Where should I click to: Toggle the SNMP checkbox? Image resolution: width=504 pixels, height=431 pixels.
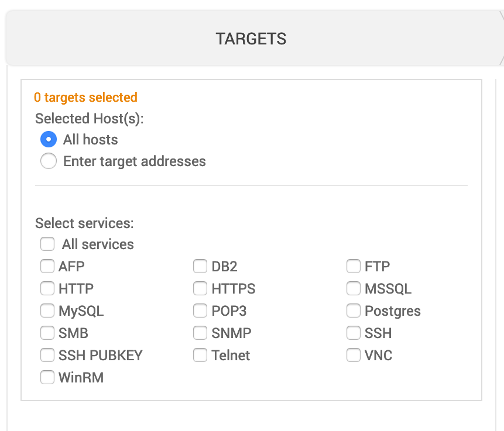pyautogui.click(x=201, y=333)
